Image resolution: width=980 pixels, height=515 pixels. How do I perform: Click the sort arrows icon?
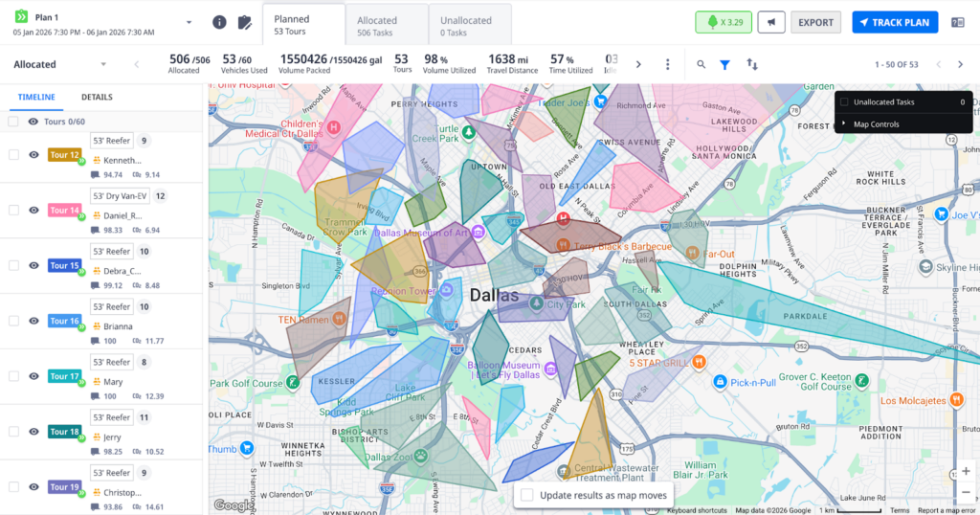[752, 64]
